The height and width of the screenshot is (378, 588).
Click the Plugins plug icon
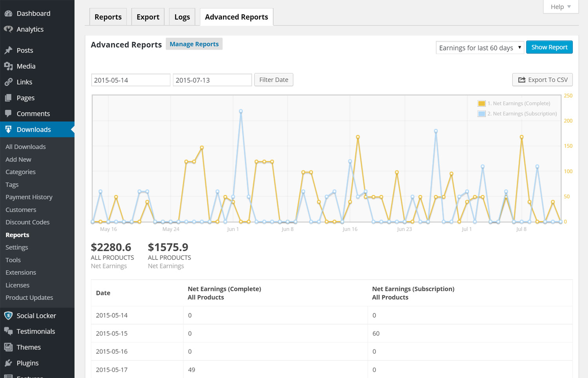tap(8, 363)
